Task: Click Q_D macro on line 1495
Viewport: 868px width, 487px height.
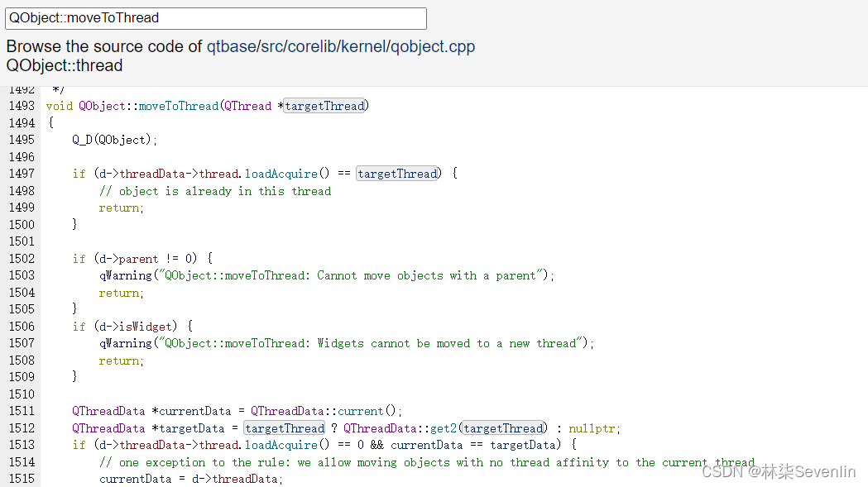Action: [82, 140]
